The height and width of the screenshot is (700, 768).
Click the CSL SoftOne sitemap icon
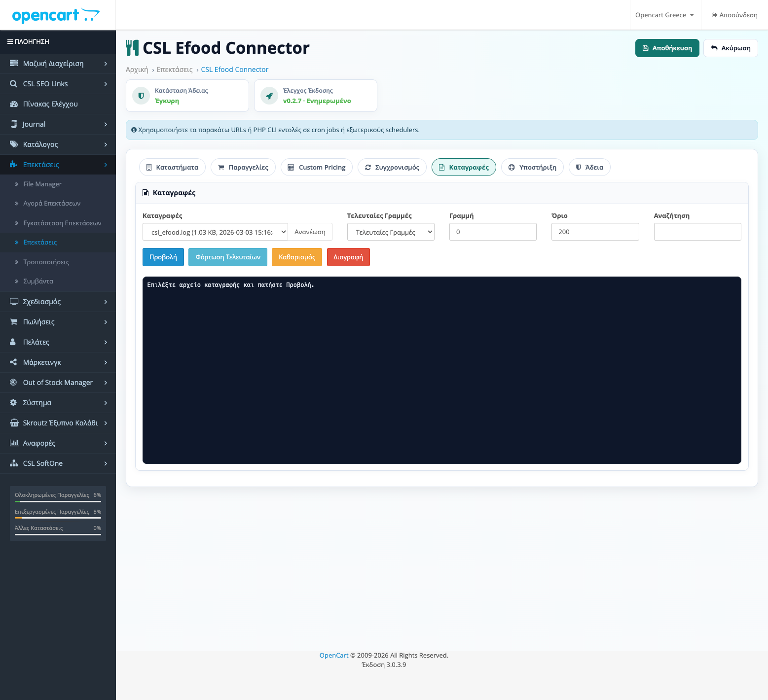pyautogui.click(x=14, y=463)
